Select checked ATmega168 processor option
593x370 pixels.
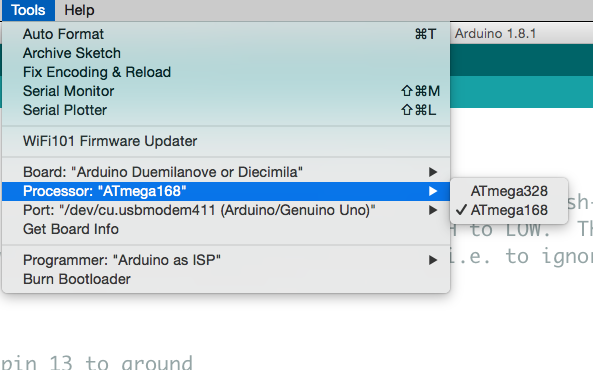pyautogui.click(x=509, y=210)
